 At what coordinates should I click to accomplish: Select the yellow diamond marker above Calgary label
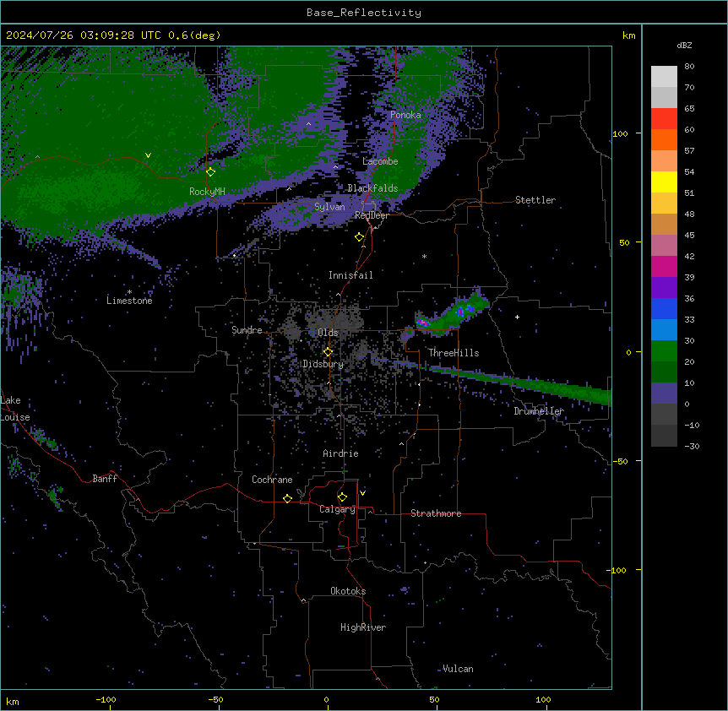342,497
